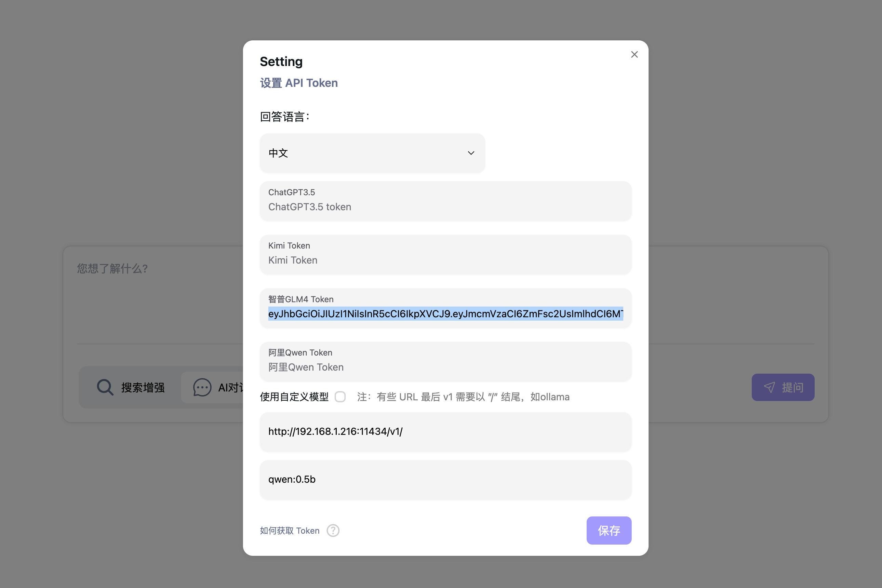The width and height of the screenshot is (882, 588).
Task: Close the Setting dialog with the X icon
Action: pyautogui.click(x=634, y=54)
